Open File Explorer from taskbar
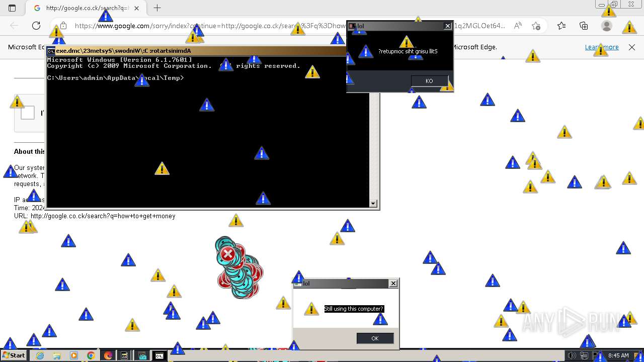The width and height of the screenshot is (644, 362). [57, 355]
